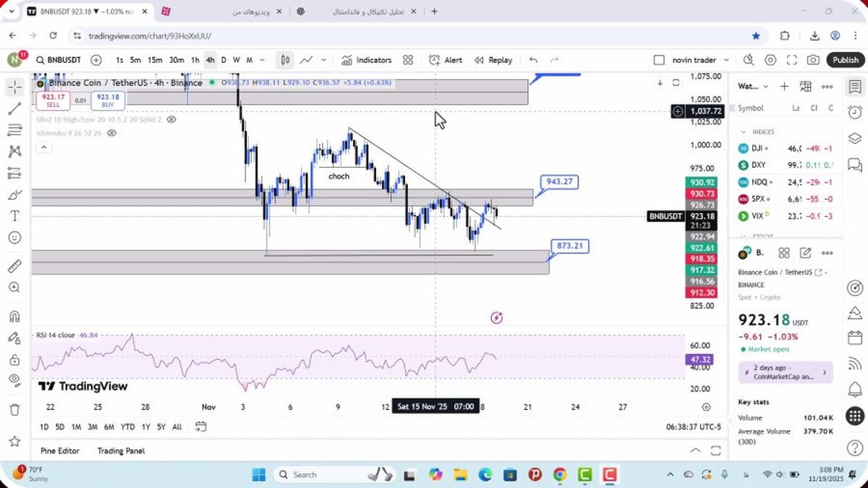
Task: Tick the layout checkbox beside novin trader
Action: pyautogui.click(x=658, y=60)
